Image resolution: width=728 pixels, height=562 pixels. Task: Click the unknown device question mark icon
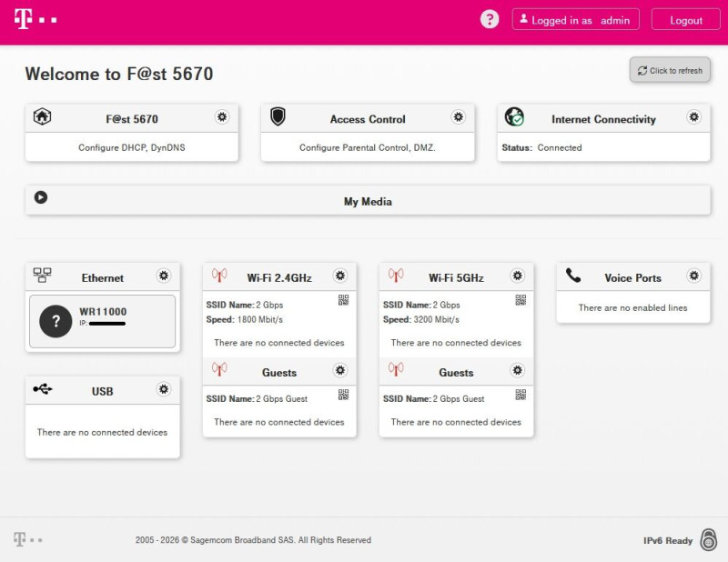[56, 321]
